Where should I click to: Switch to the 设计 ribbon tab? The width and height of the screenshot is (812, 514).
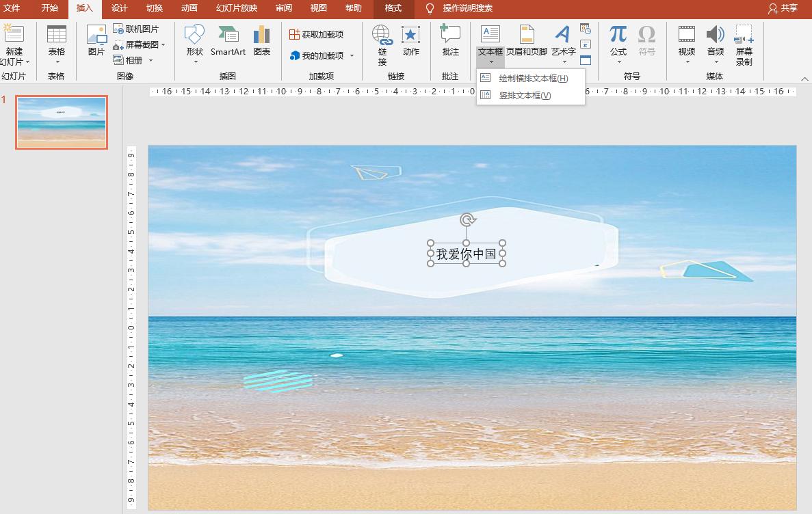coord(120,9)
